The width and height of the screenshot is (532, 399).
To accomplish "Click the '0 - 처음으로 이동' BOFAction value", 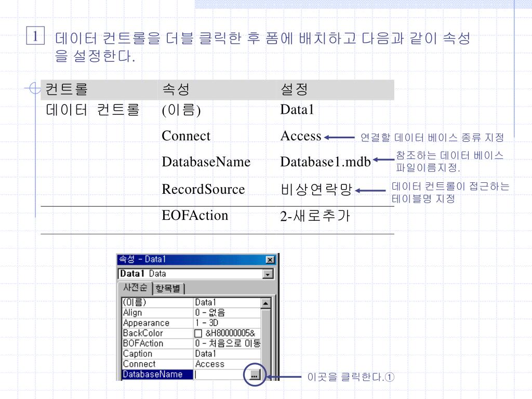I will 228,343.
